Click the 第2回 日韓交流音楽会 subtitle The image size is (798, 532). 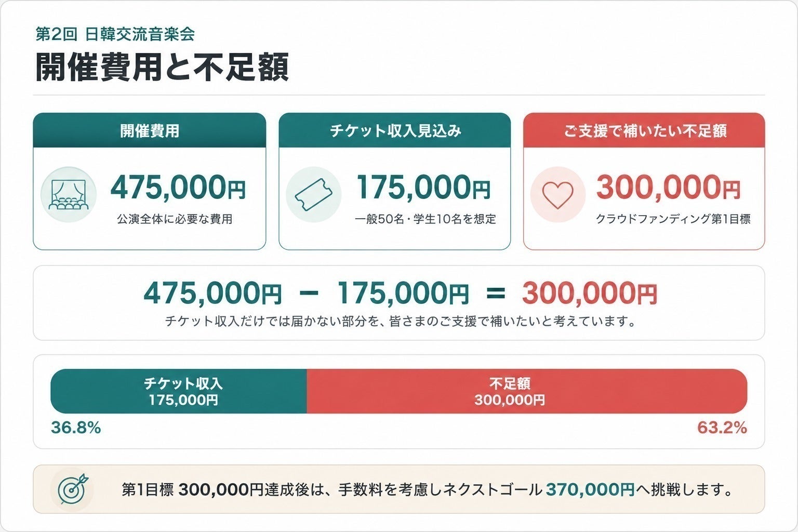coord(115,34)
